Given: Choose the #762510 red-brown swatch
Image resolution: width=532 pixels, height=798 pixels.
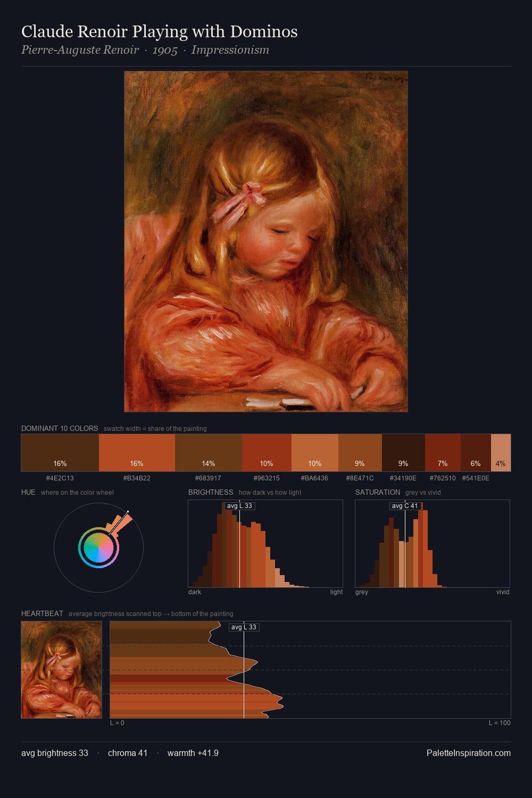Looking at the screenshot, I should 443,453.
